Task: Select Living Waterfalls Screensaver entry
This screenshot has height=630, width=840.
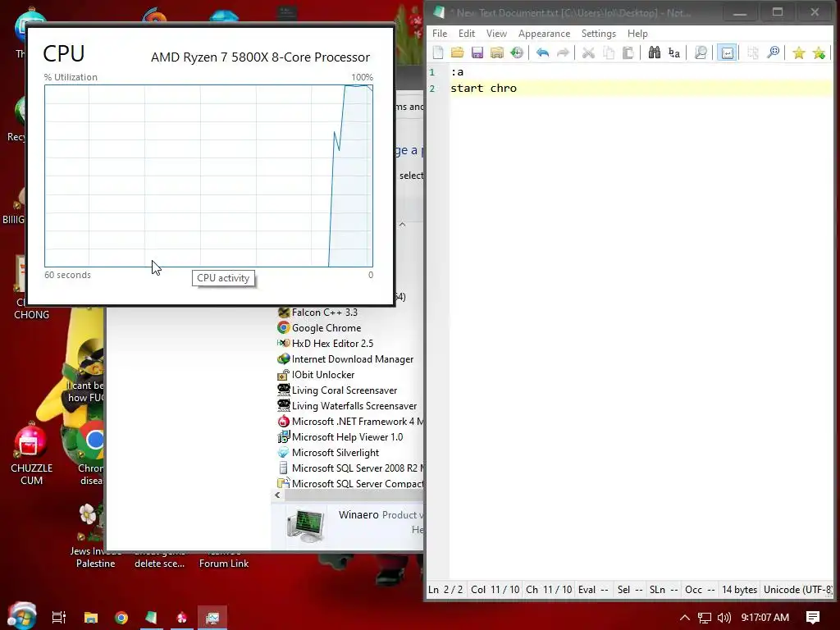Action: coord(347,406)
